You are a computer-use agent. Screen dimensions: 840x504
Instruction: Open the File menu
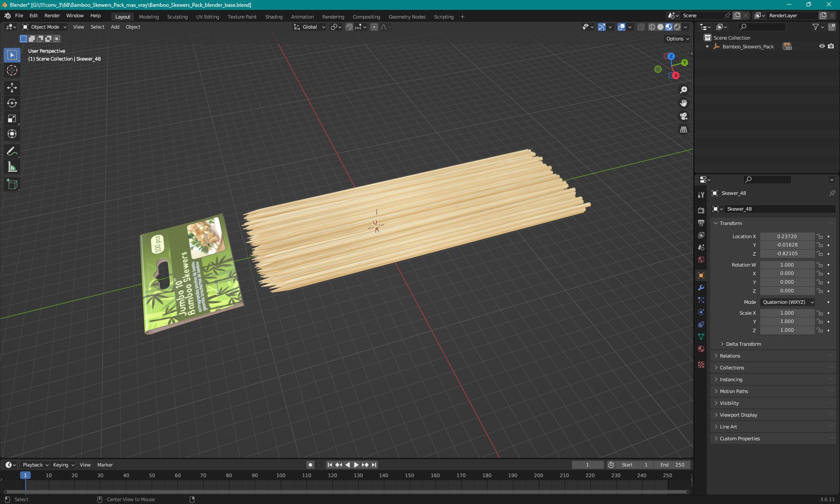pos(19,15)
